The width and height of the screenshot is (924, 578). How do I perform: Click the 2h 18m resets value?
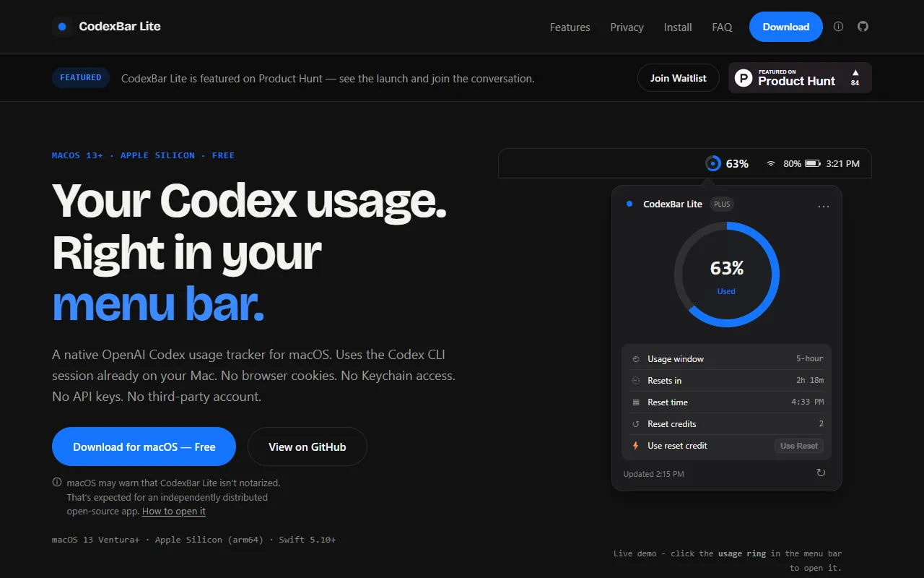810,380
